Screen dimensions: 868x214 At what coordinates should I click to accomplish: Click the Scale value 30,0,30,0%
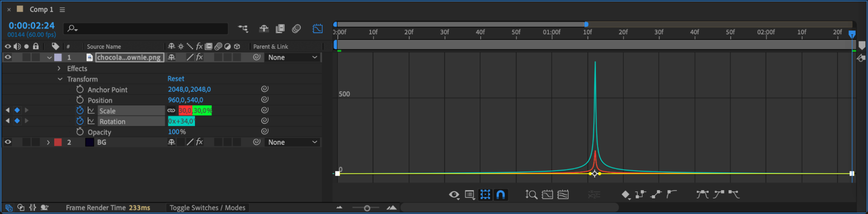tap(195, 110)
